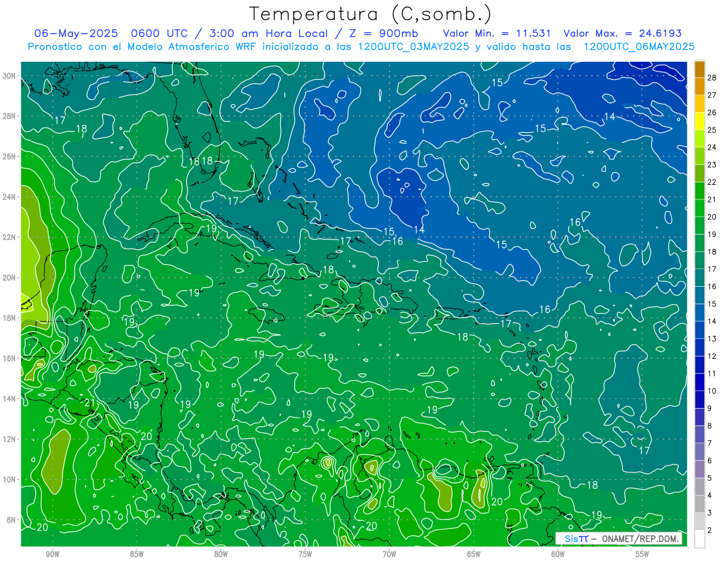Click the 26N latitude axis label
728x562 pixels.
(x=10, y=156)
